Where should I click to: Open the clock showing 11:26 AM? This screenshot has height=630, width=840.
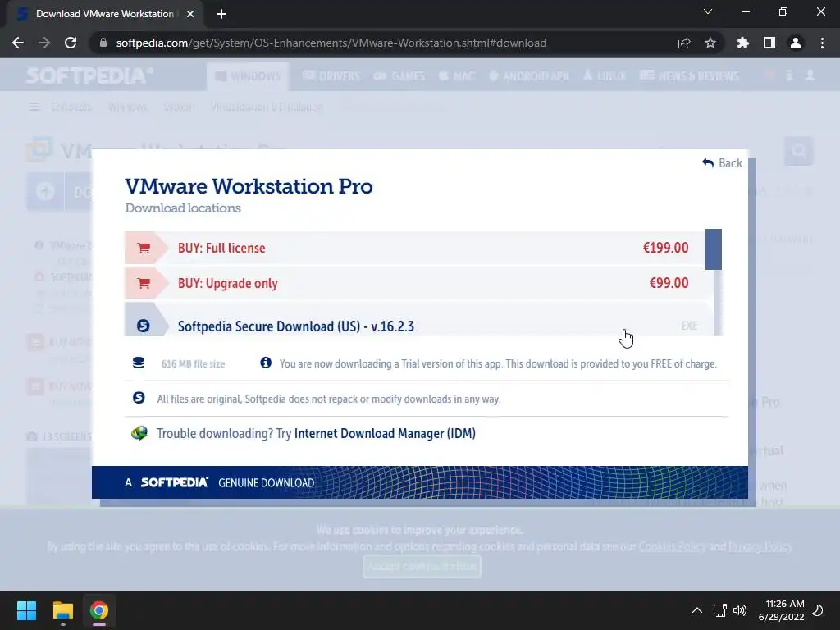click(x=781, y=610)
